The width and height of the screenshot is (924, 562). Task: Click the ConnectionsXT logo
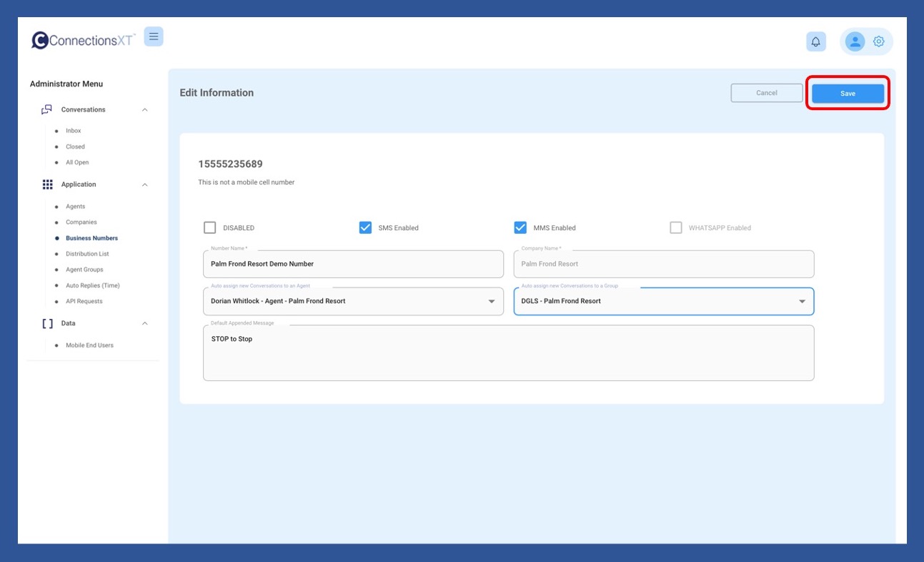coord(84,40)
